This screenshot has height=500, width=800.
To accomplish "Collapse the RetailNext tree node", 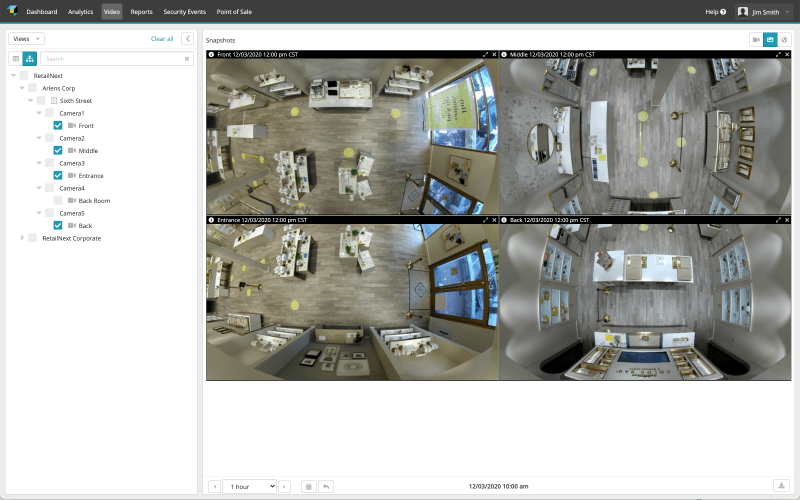I will (x=13, y=76).
